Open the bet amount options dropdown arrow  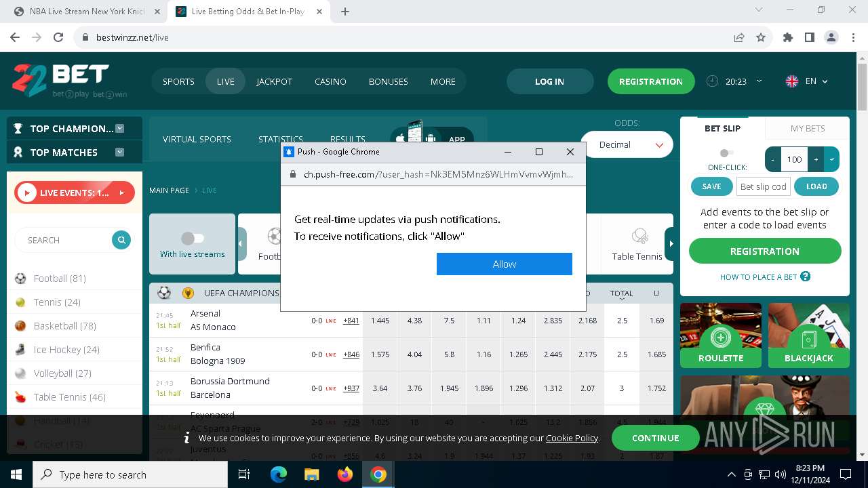[832, 159]
